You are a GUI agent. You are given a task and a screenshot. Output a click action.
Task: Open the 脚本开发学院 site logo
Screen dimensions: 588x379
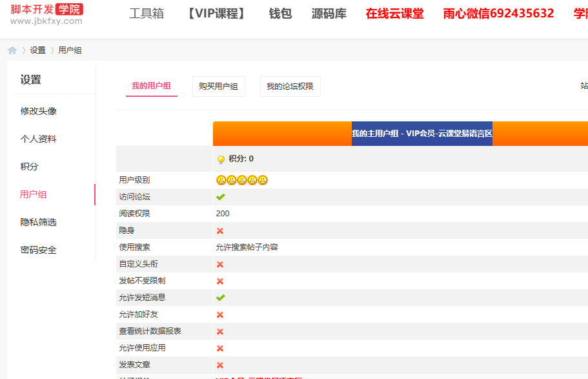pos(46,14)
